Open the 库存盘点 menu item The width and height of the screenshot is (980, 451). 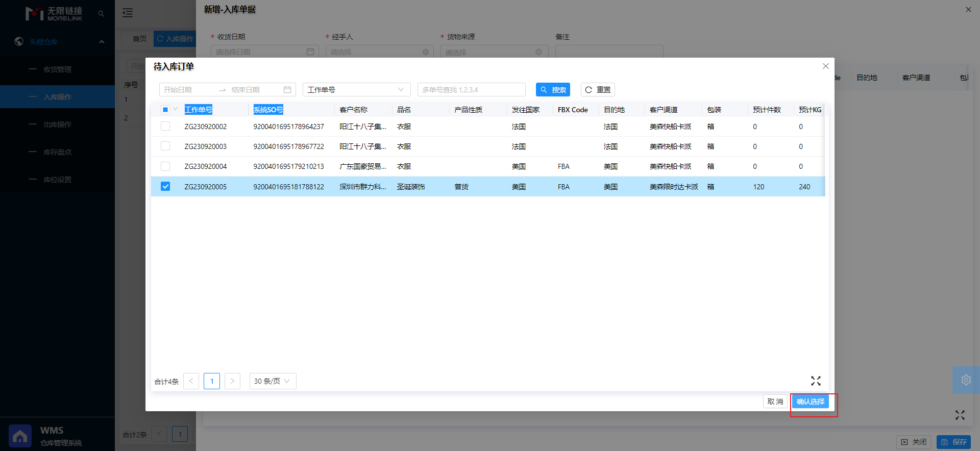coord(57,152)
